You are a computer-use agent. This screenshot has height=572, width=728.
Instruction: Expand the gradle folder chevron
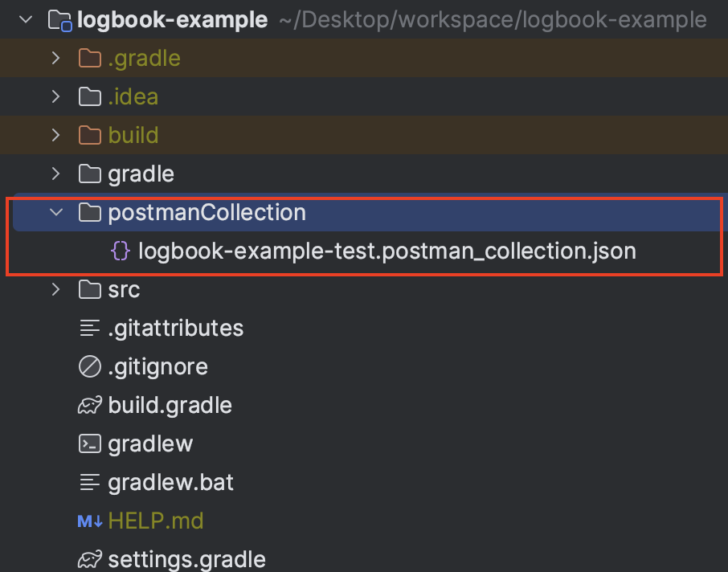55,174
